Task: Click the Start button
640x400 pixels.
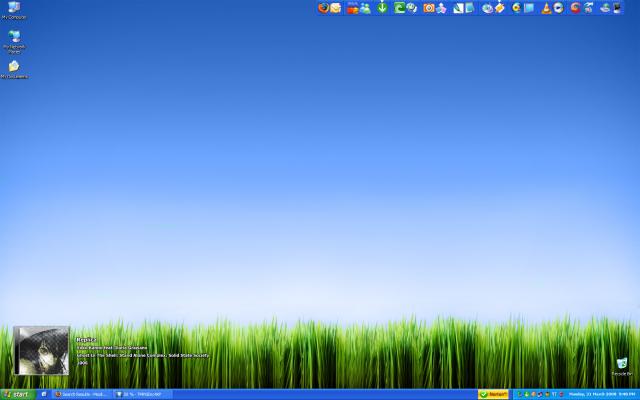Action: point(17,394)
